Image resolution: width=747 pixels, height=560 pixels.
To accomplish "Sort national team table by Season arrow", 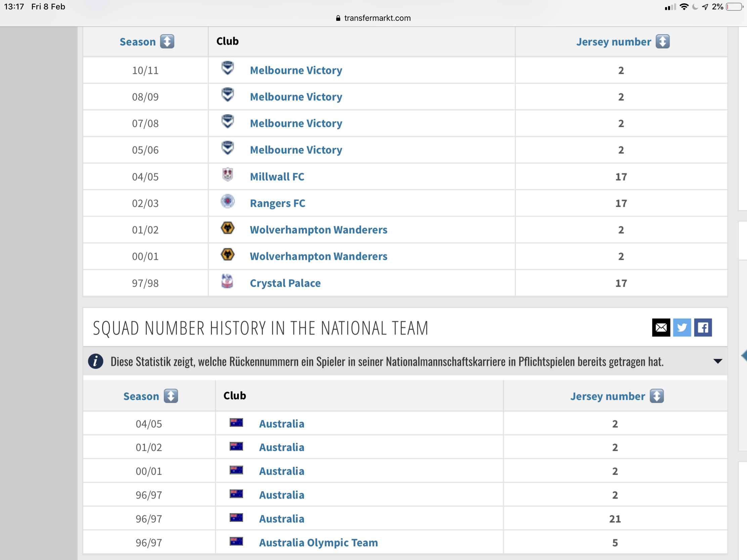I will pyautogui.click(x=171, y=396).
